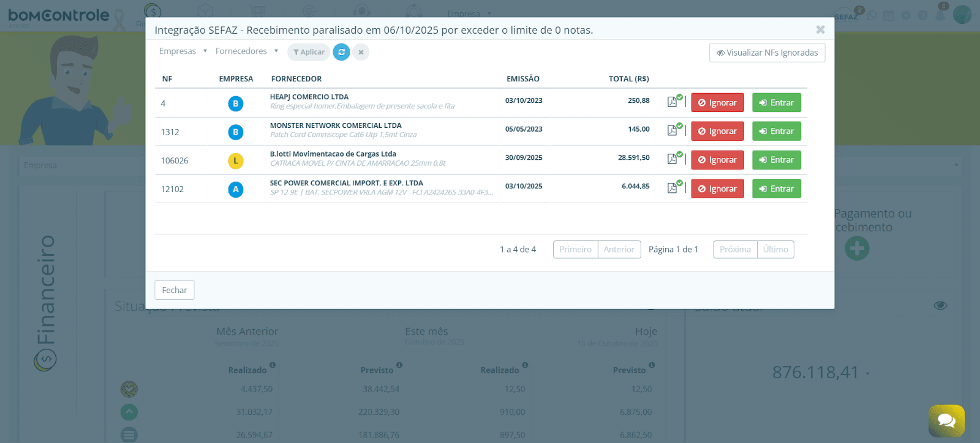
Task: Select supplier name HEAPJ COMERCIO LTDA
Action: pyautogui.click(x=309, y=97)
